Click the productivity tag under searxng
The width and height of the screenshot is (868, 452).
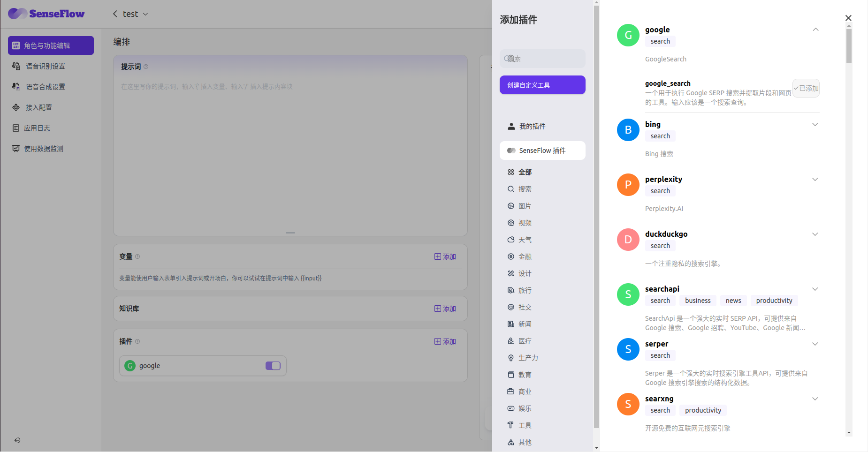click(703, 410)
